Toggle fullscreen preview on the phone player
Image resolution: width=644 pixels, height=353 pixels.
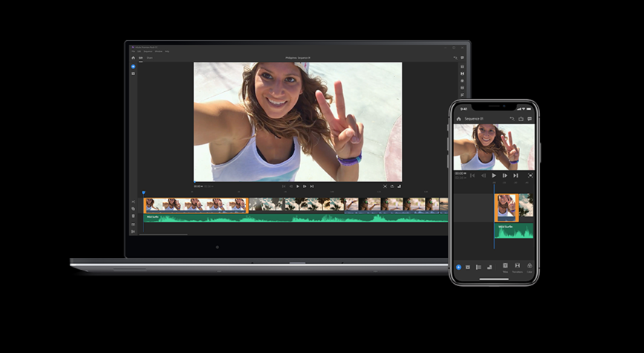point(530,175)
